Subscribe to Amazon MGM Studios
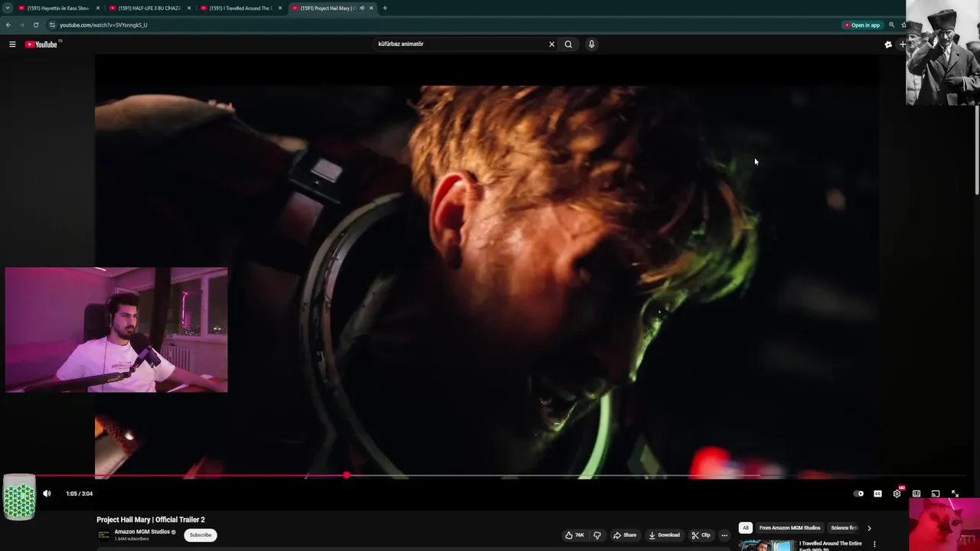 201,535
